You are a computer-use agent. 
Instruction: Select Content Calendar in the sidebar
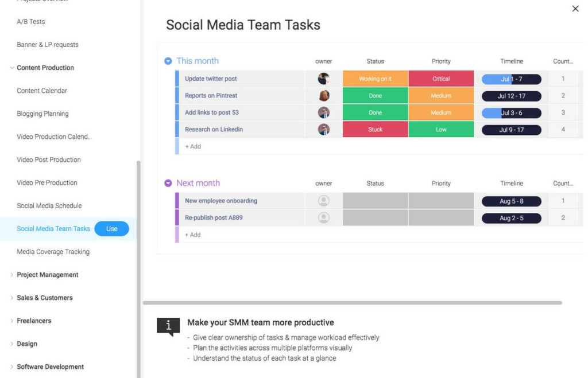tap(42, 90)
